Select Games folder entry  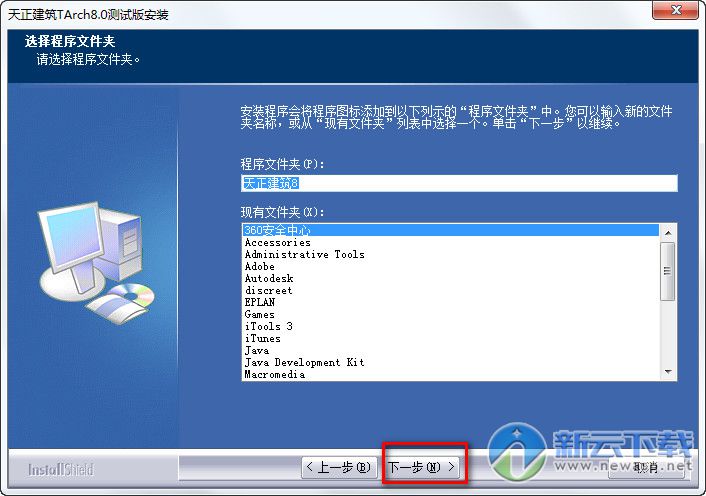pyautogui.click(x=450, y=314)
